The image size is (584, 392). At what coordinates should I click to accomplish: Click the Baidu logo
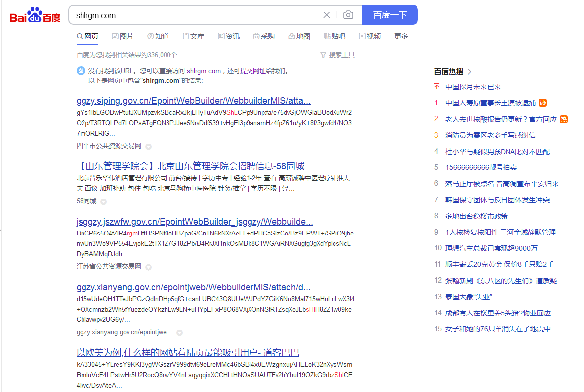click(x=35, y=15)
